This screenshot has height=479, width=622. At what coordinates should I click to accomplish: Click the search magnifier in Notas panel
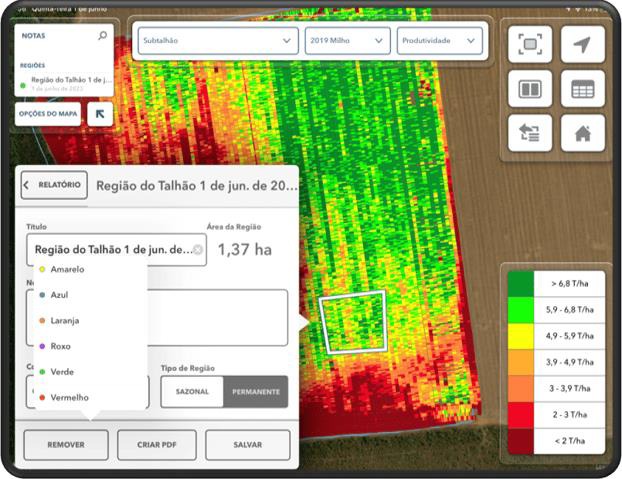point(102,36)
